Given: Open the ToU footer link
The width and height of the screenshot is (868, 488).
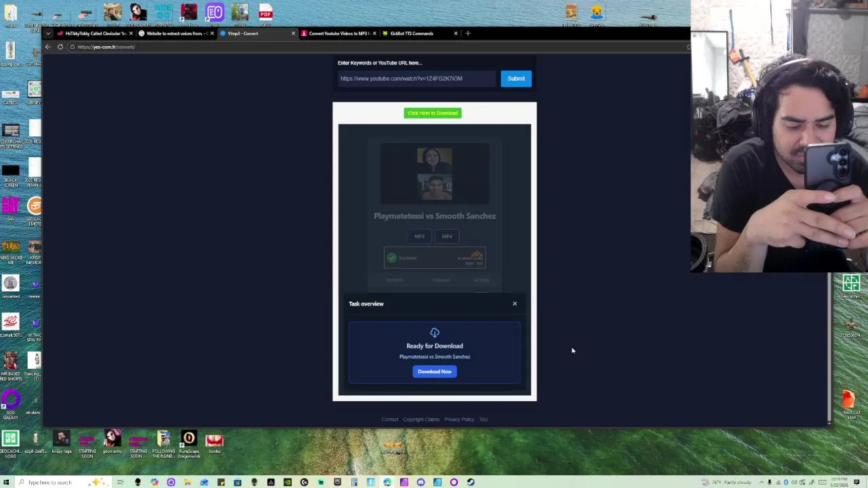Looking at the screenshot, I should point(484,420).
